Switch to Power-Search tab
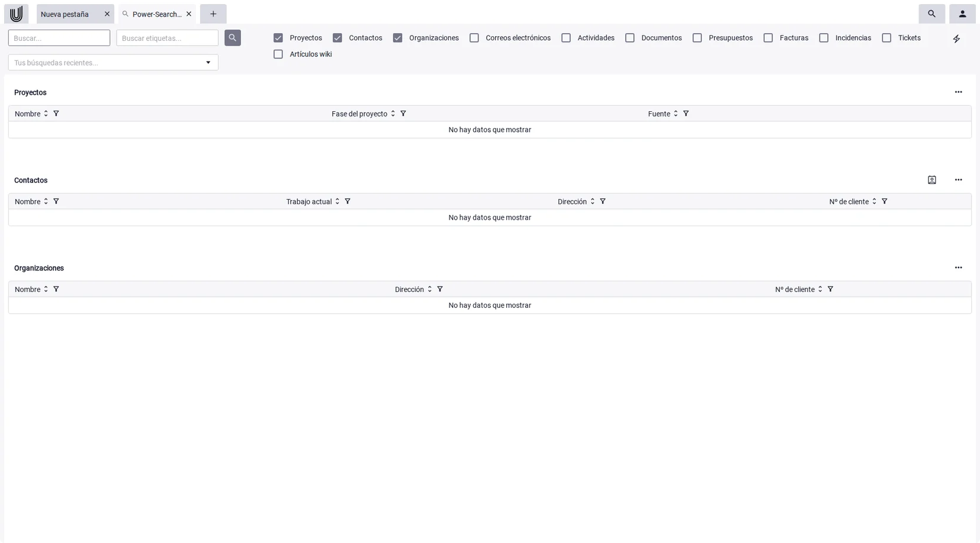Viewport: 980px width, 543px height. [x=157, y=14]
